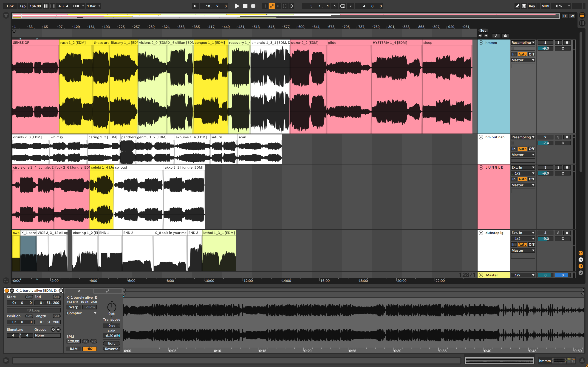Click the Tap tempo button
The image size is (588, 367).
click(x=22, y=6)
